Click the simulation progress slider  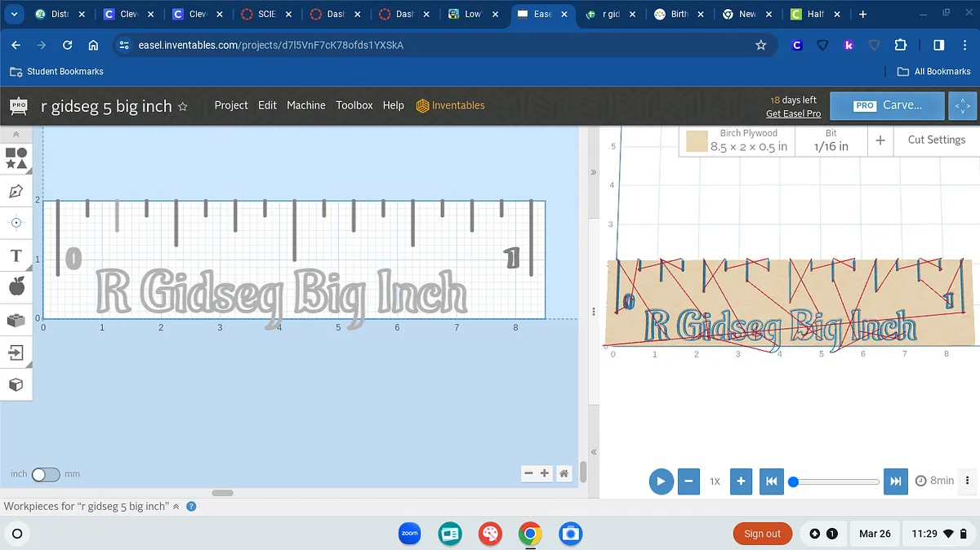coord(835,481)
